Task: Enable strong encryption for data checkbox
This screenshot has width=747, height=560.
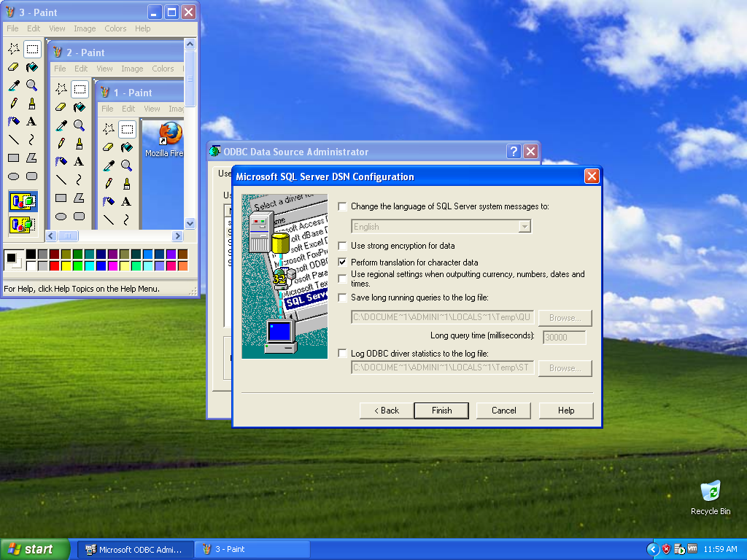Action: pos(343,246)
